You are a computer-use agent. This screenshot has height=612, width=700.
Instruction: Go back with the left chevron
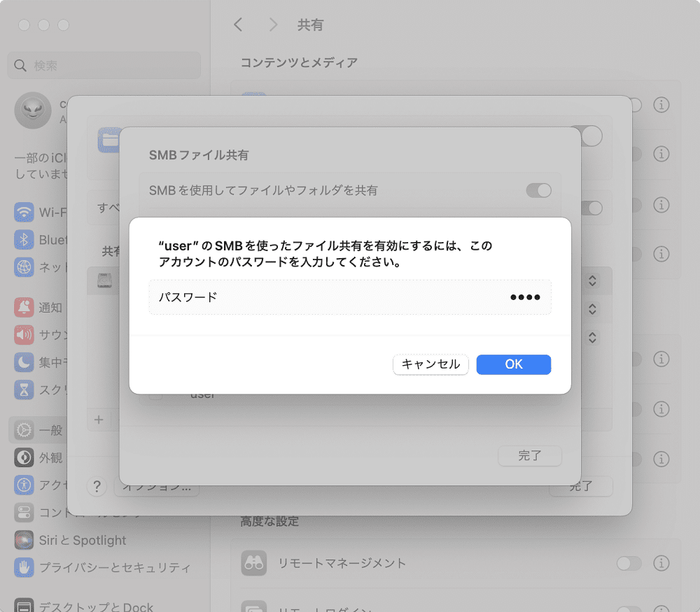point(239,24)
